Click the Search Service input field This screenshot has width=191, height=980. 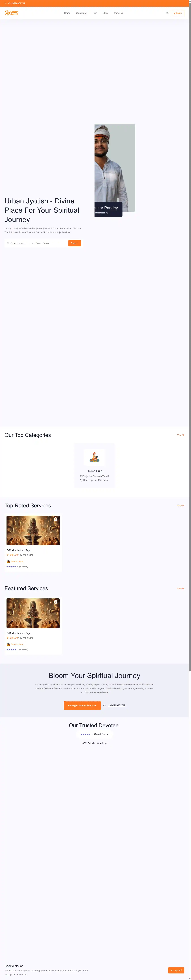click(x=49, y=243)
